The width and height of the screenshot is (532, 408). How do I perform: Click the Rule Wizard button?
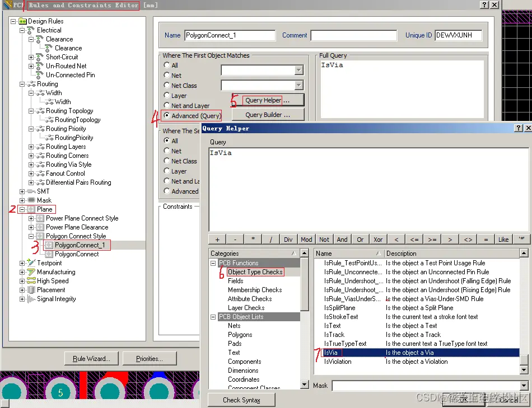92,359
